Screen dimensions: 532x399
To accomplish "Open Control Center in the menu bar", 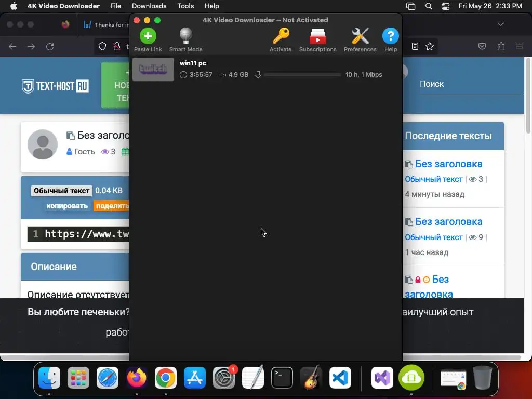I will point(445,6).
